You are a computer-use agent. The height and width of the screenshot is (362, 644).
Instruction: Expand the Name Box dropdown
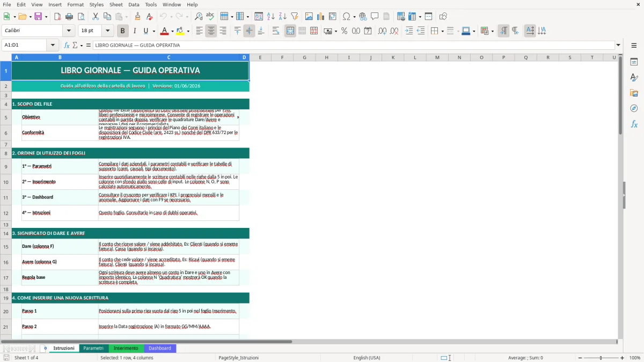[x=53, y=45]
